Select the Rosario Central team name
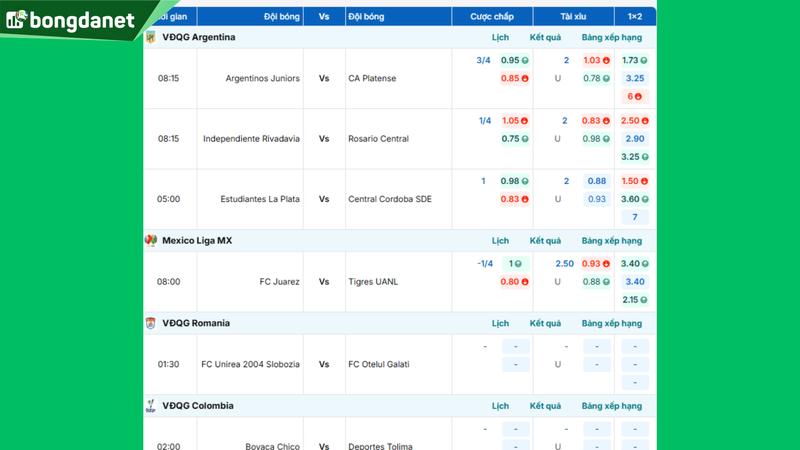Image resolution: width=800 pixels, height=450 pixels. (378, 139)
